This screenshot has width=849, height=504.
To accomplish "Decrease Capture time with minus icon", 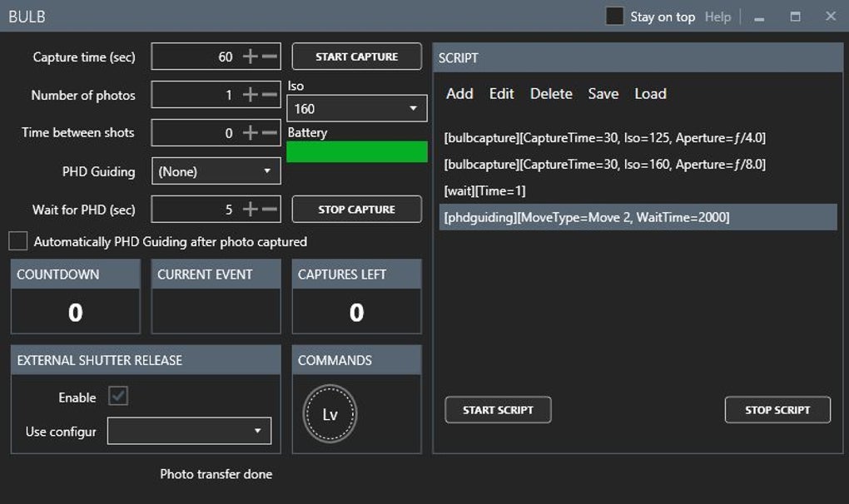I will (x=269, y=57).
